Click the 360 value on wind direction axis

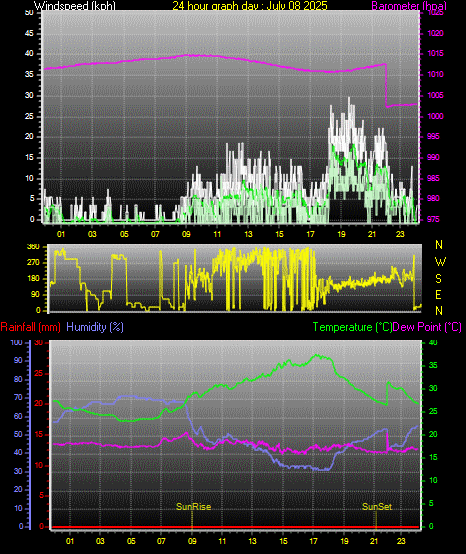point(33,247)
